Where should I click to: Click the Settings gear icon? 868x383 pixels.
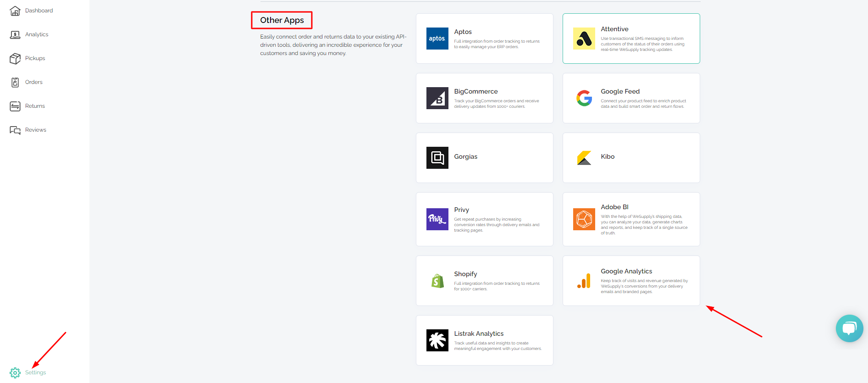point(15,372)
